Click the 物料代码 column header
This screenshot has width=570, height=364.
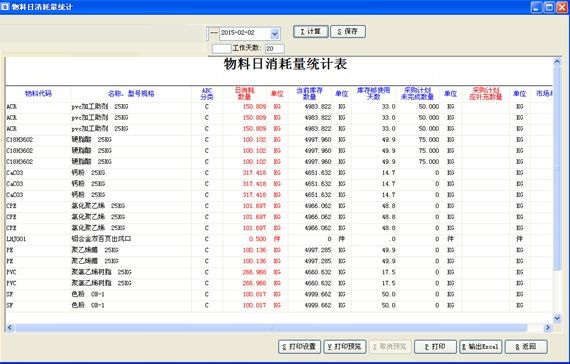coord(38,93)
